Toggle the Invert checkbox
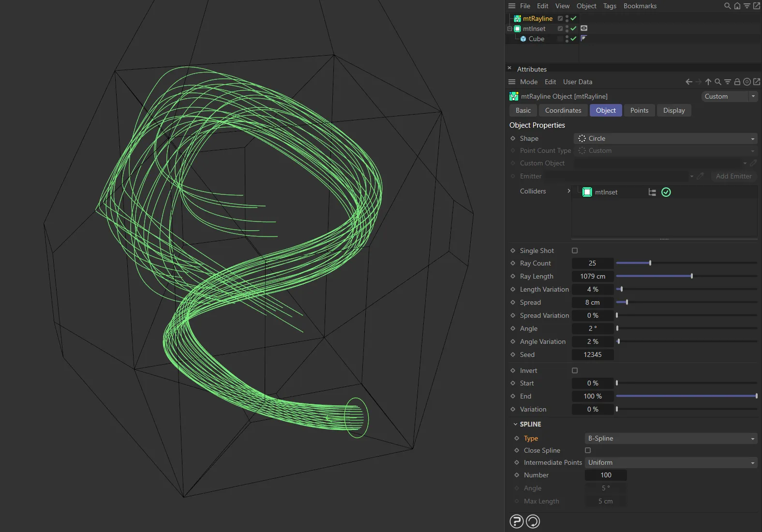 (x=575, y=370)
